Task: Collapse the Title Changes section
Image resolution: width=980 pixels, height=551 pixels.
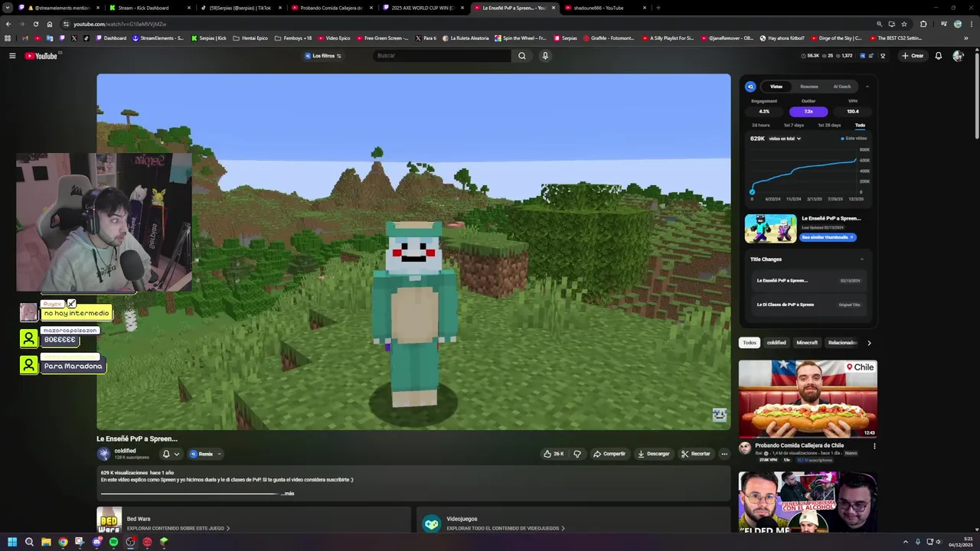Action: click(x=861, y=259)
